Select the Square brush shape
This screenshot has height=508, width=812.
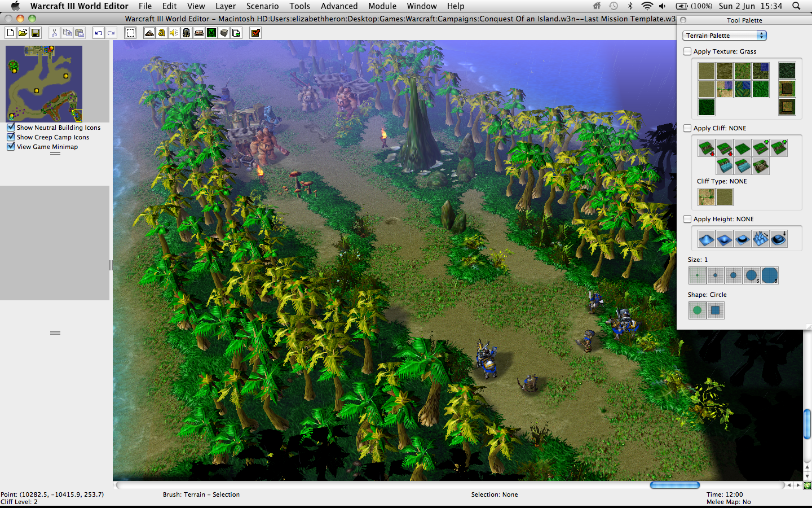coord(716,310)
